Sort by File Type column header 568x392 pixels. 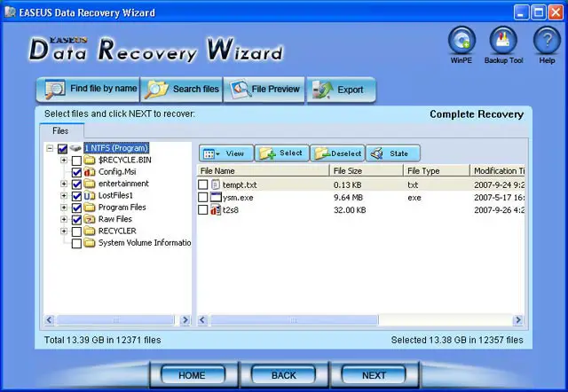coord(437,170)
